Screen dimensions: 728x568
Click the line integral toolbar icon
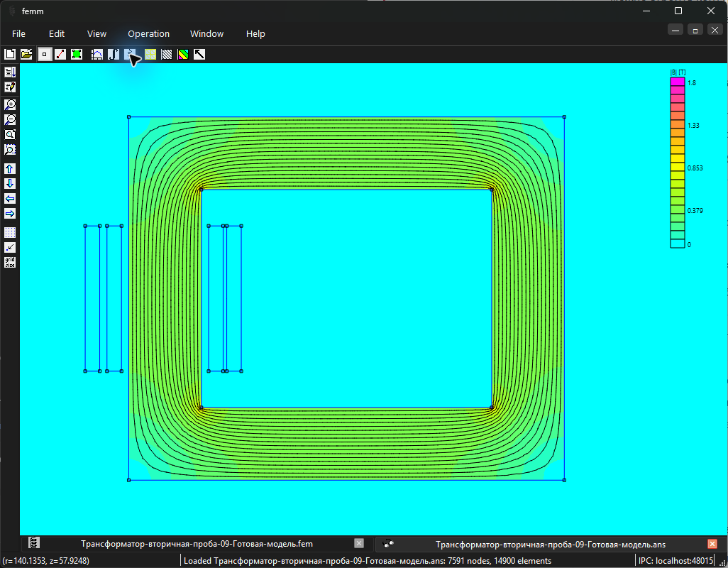pyautogui.click(x=114, y=55)
